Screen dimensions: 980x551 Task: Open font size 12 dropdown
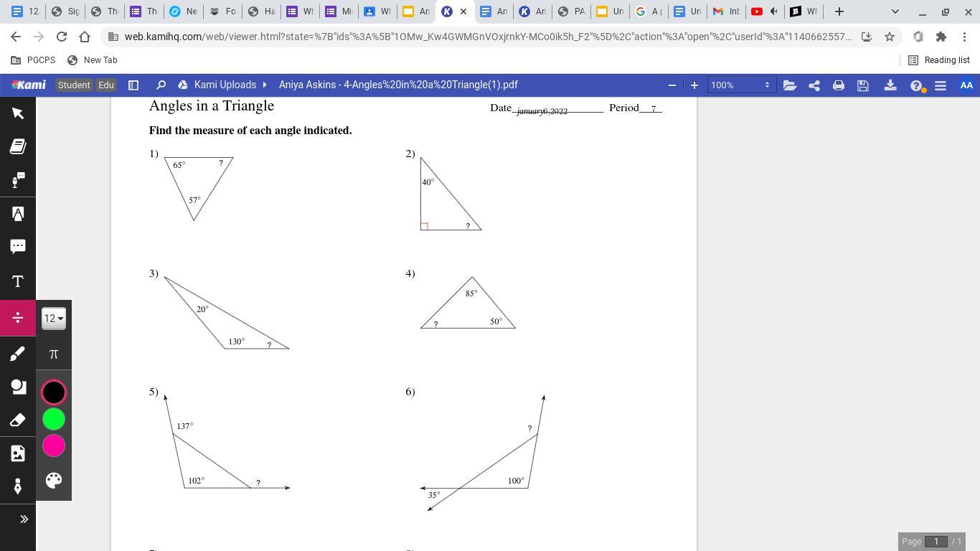pos(54,318)
